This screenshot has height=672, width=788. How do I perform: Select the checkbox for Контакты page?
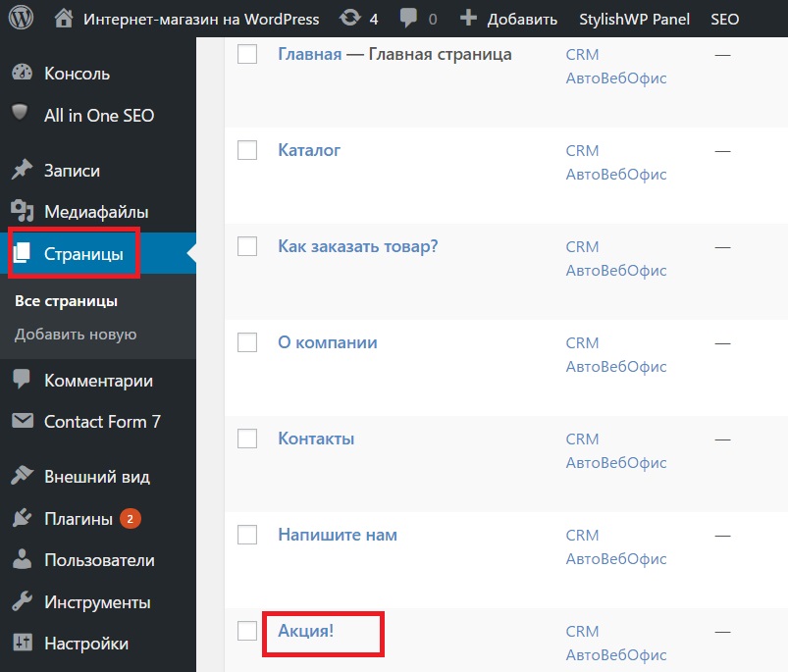[247, 439]
